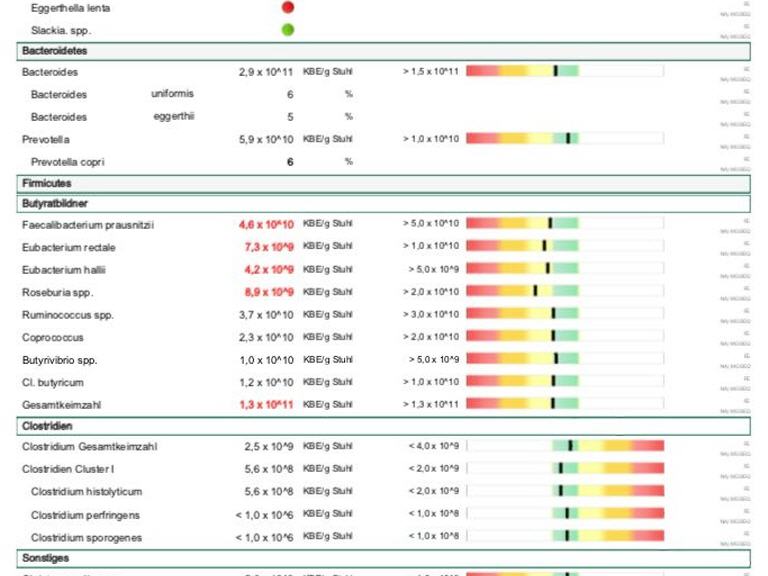Select reference > 1,5 x 10^11 for Bacteroides

431,72
